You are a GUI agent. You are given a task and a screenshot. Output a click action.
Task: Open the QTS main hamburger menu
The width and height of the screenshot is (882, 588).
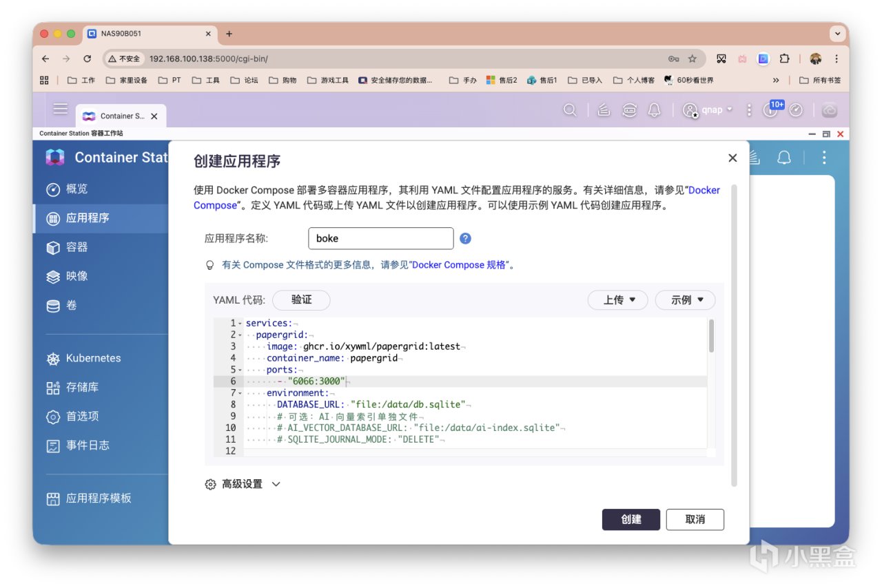[x=61, y=109]
